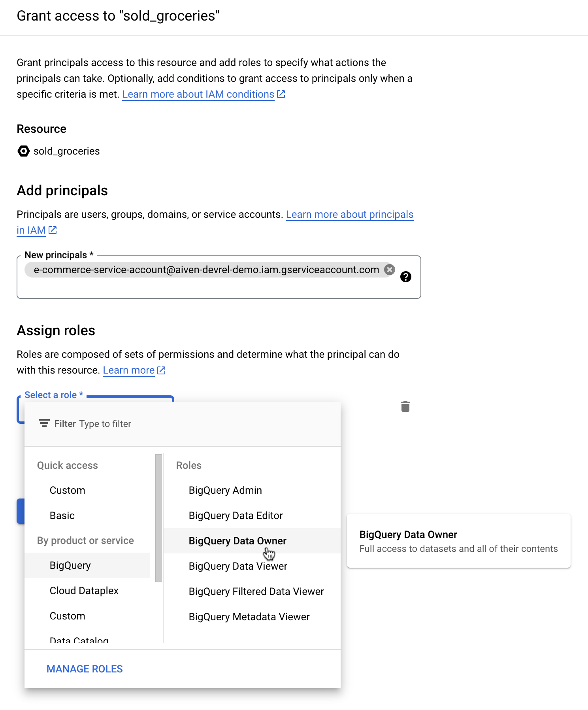Open the external link beside Learn more under roles
Screen dimensions: 588x710
(x=161, y=370)
